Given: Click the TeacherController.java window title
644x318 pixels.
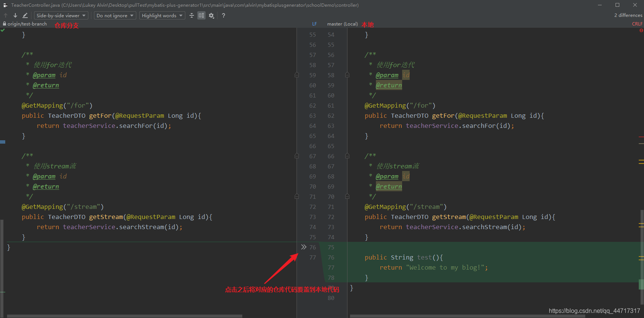Looking at the screenshot, I should point(185,5).
